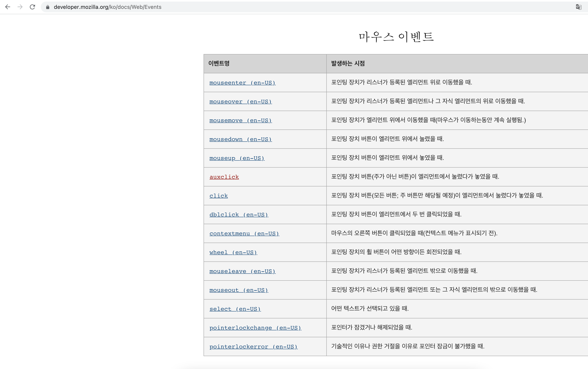Screen dimensions: 588x369
Task: Open the mouseleave (en-US) link
Action: pyautogui.click(x=242, y=271)
